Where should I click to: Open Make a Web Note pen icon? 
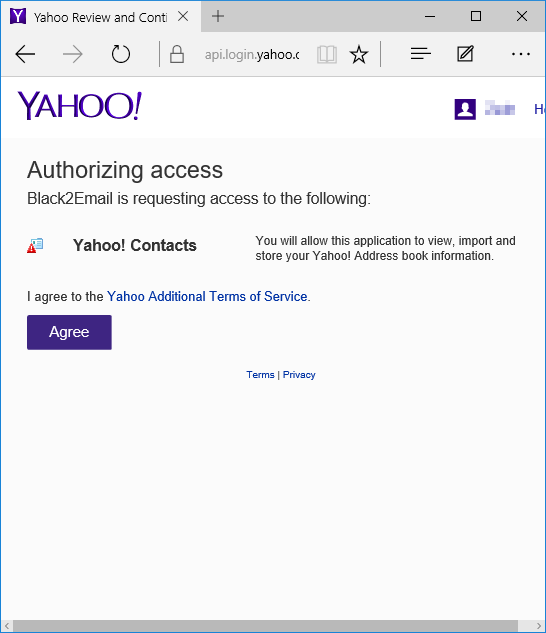point(465,54)
